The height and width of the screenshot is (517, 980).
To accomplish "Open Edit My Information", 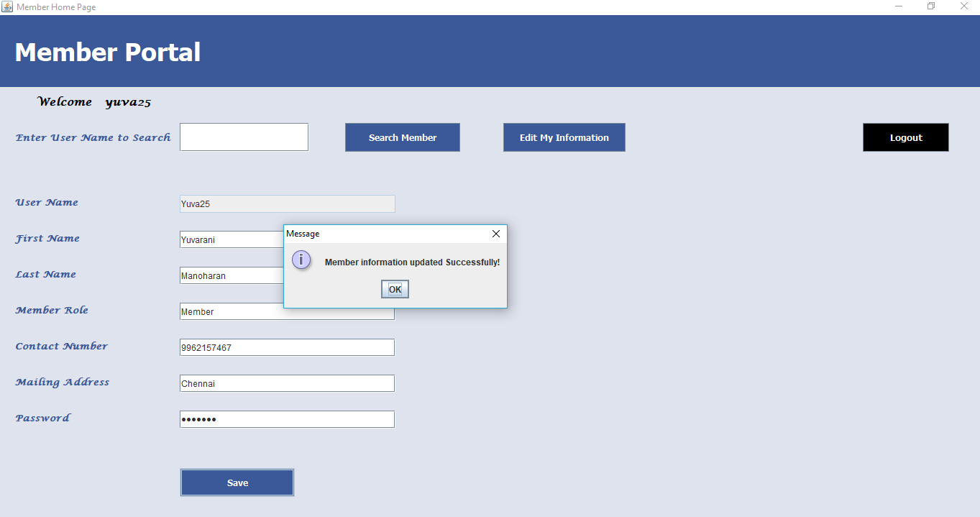I will [x=564, y=137].
